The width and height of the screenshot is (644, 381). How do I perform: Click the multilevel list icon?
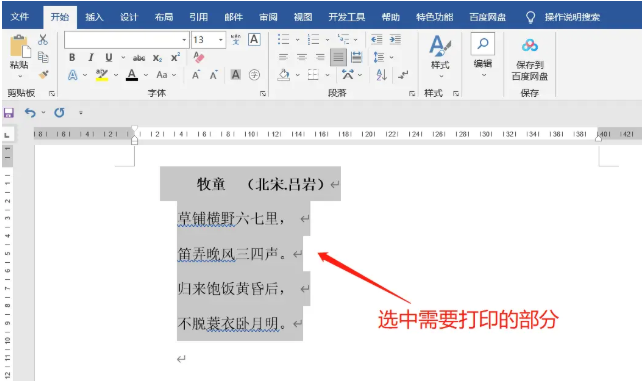343,39
